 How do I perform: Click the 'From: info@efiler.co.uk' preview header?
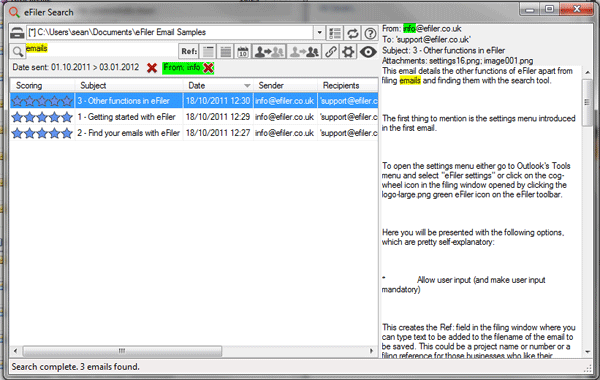[x=422, y=29]
